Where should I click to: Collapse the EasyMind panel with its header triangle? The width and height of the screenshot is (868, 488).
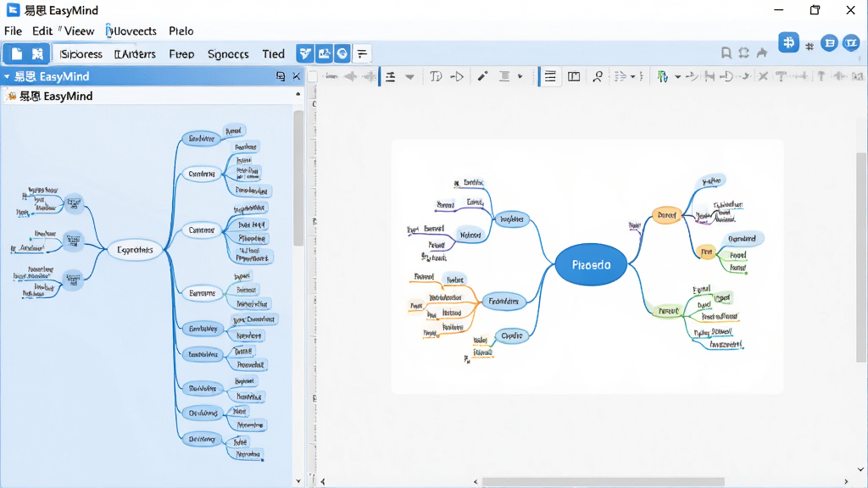pos(7,76)
